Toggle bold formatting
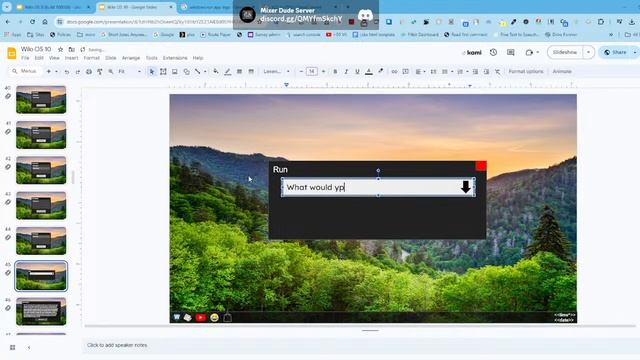Screen dimensions: 640x360 pyautogui.click(x=335, y=71)
